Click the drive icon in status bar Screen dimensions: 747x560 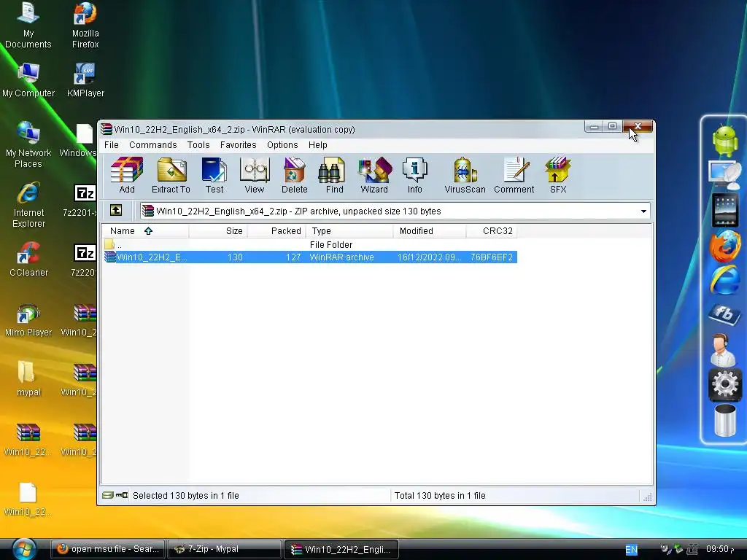pos(108,495)
